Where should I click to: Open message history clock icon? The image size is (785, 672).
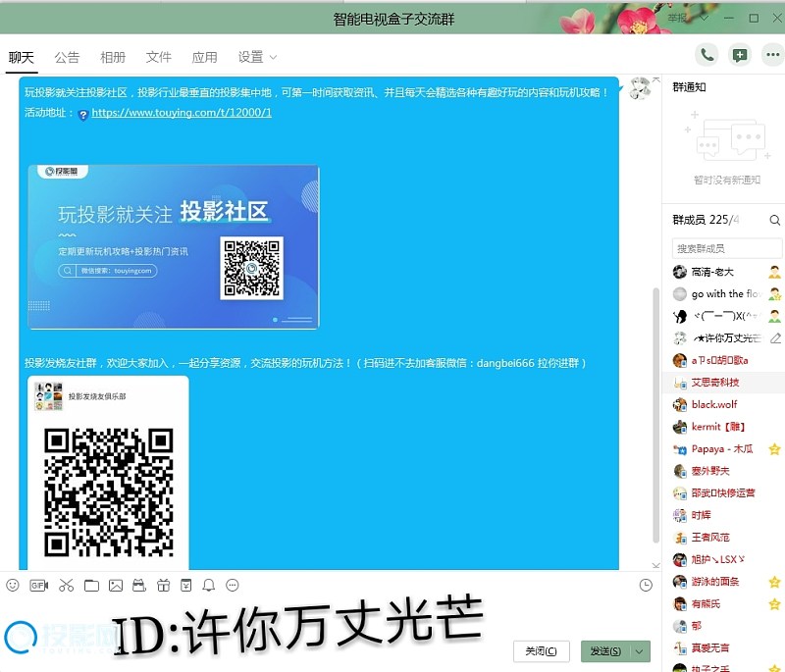click(646, 585)
